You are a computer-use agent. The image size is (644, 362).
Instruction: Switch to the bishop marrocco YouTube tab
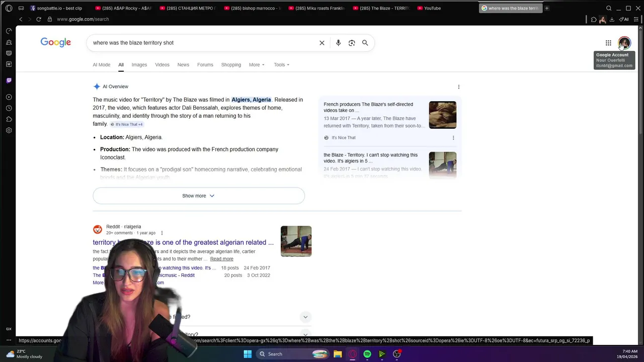pyautogui.click(x=252, y=8)
